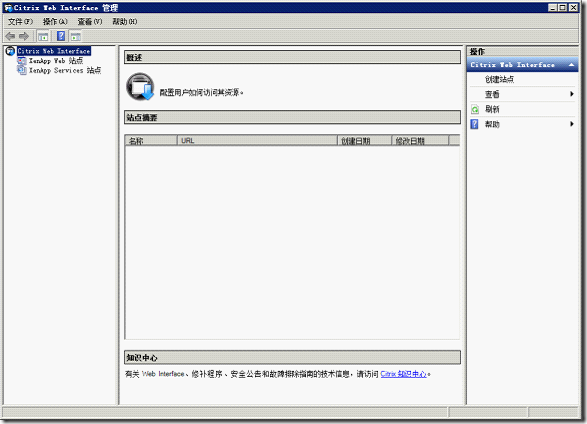This screenshot has height=424, width=587.
Task: Click the Forward arrow toolbar icon
Action: [24, 36]
